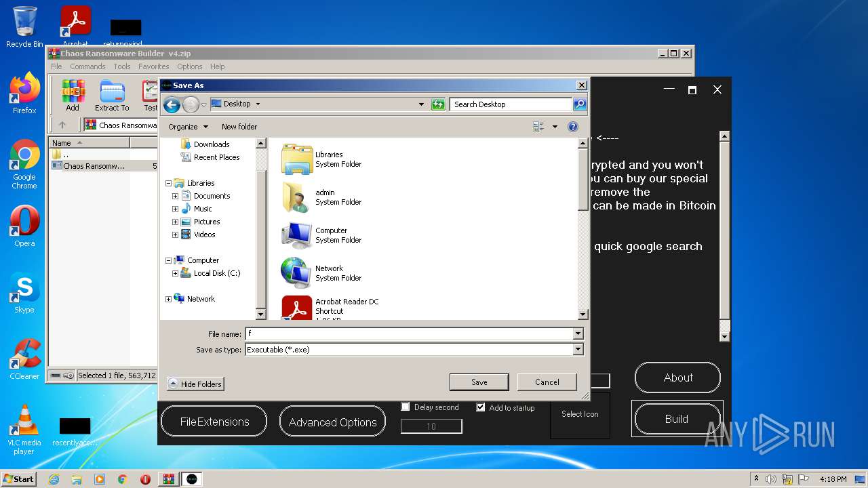Open WinRAR Help menu

click(x=218, y=66)
